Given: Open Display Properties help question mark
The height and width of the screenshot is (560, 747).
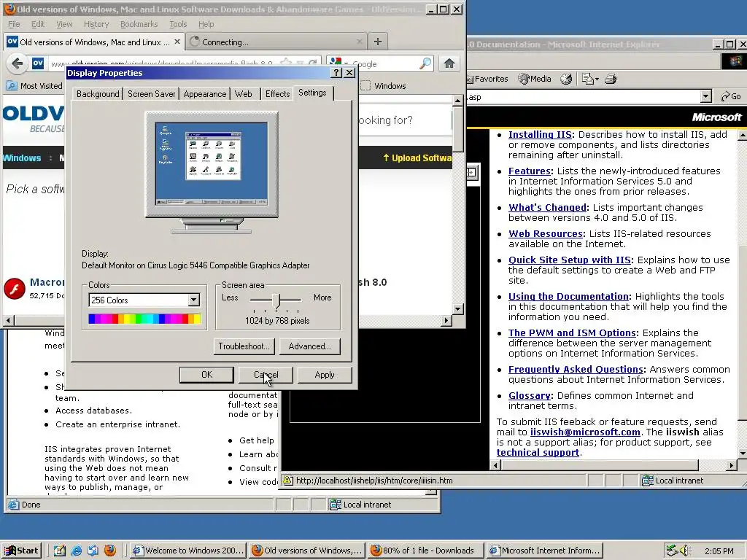Looking at the screenshot, I should (x=336, y=72).
